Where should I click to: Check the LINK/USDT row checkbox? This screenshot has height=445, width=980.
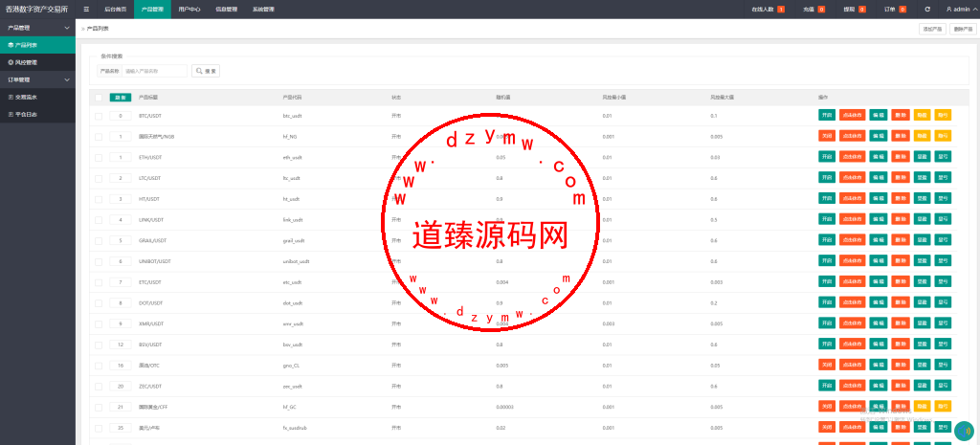point(99,220)
